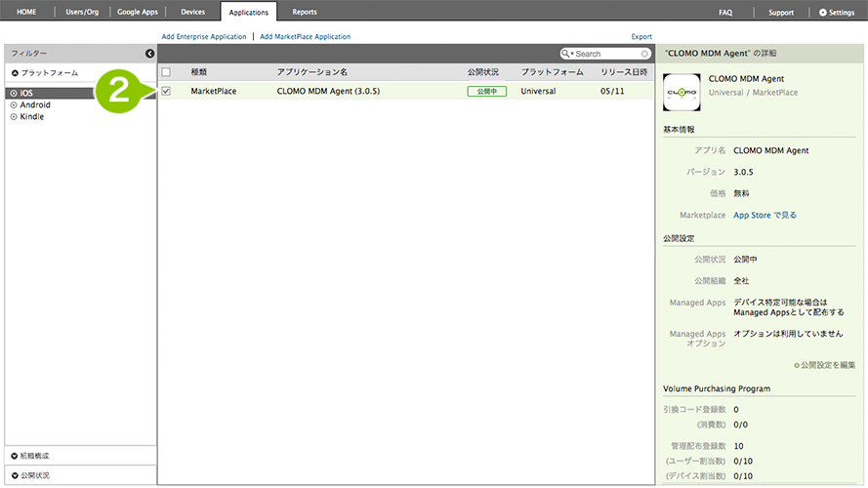Sort by 公開状況 column header
868x488 pixels.
(x=482, y=72)
